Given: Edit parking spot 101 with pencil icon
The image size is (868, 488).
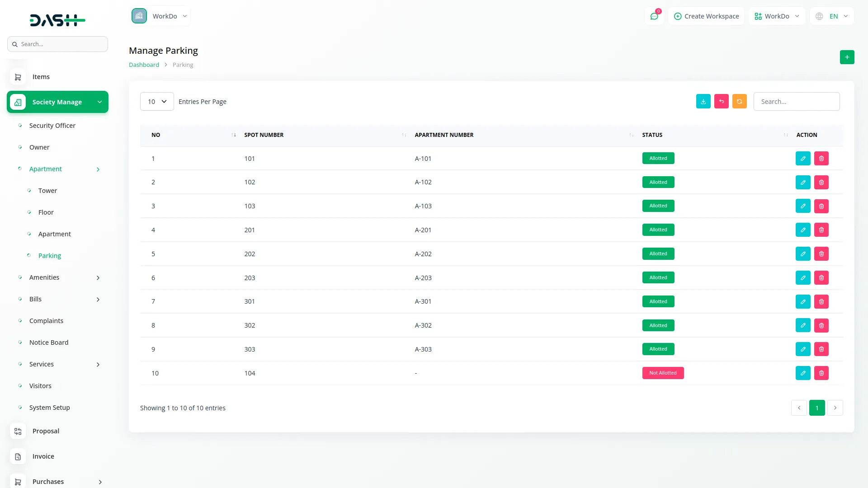Looking at the screenshot, I should point(802,159).
